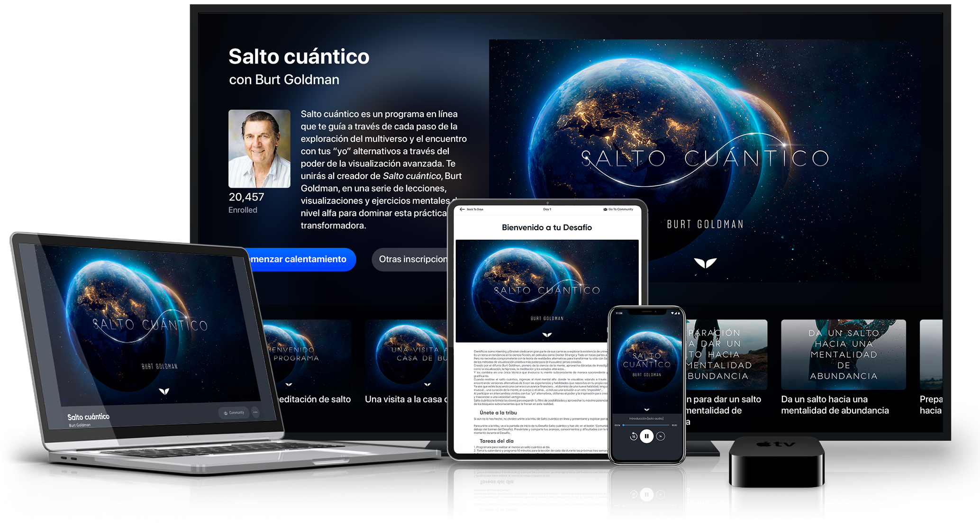Click the Mindvalley logo on tablet cover

click(547, 335)
